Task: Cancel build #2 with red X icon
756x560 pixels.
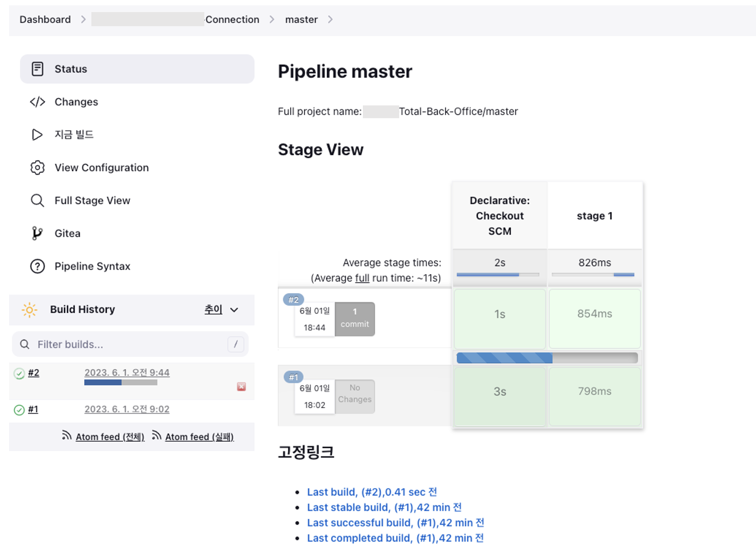Action: pos(241,386)
